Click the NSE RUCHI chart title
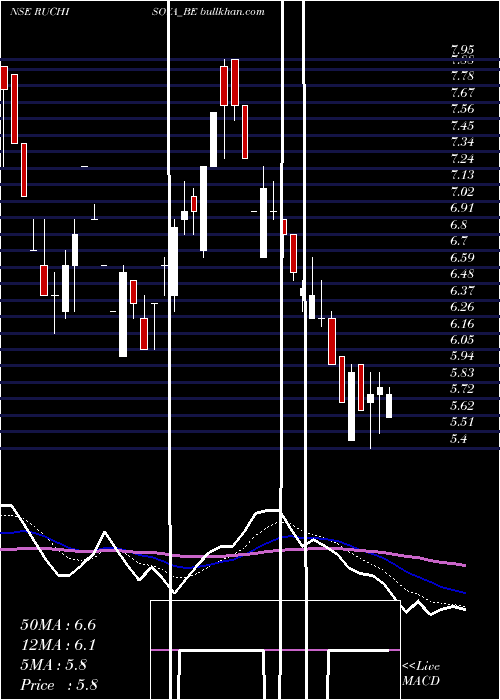The height and width of the screenshot is (700, 500). [x=39, y=12]
